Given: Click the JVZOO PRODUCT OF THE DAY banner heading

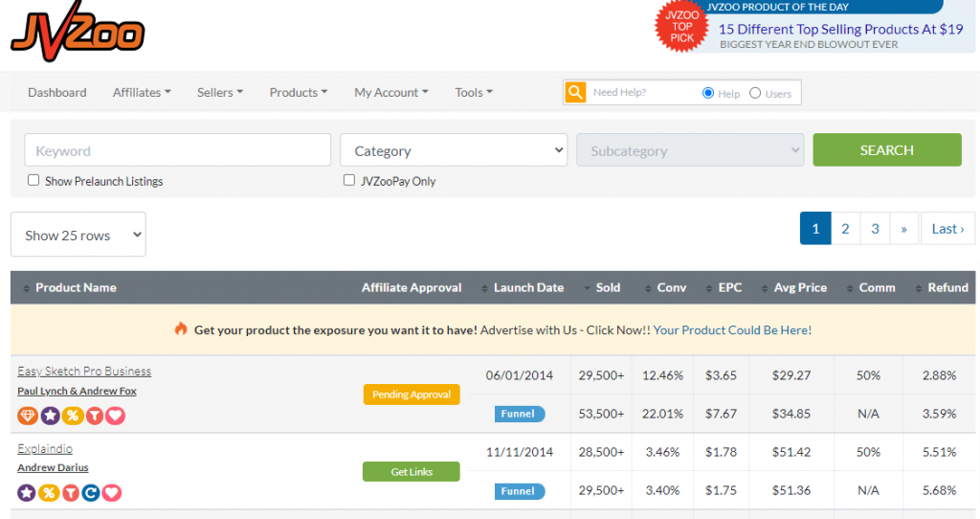Looking at the screenshot, I should (777, 7).
